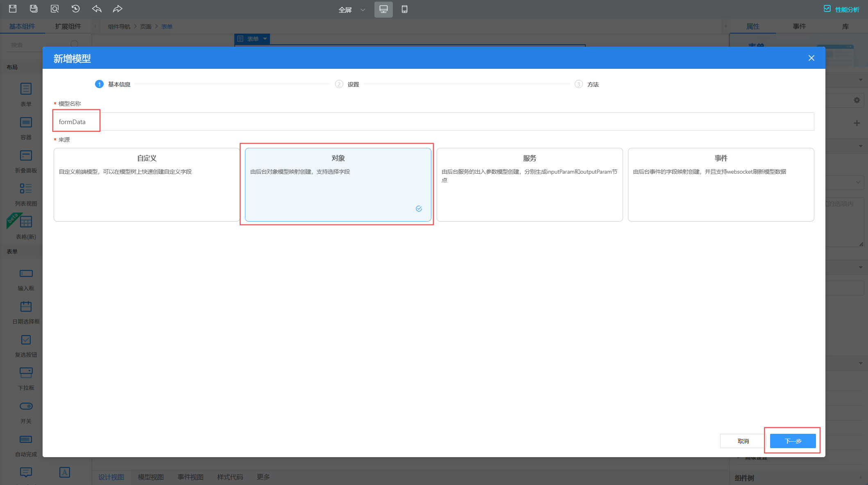Open the 全屏 dropdown
868x485 pixels.
point(351,9)
